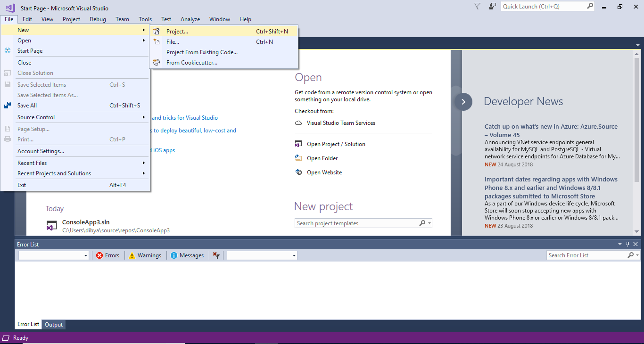The height and width of the screenshot is (344, 644).
Task: Open the Debug menu
Action: point(98,19)
